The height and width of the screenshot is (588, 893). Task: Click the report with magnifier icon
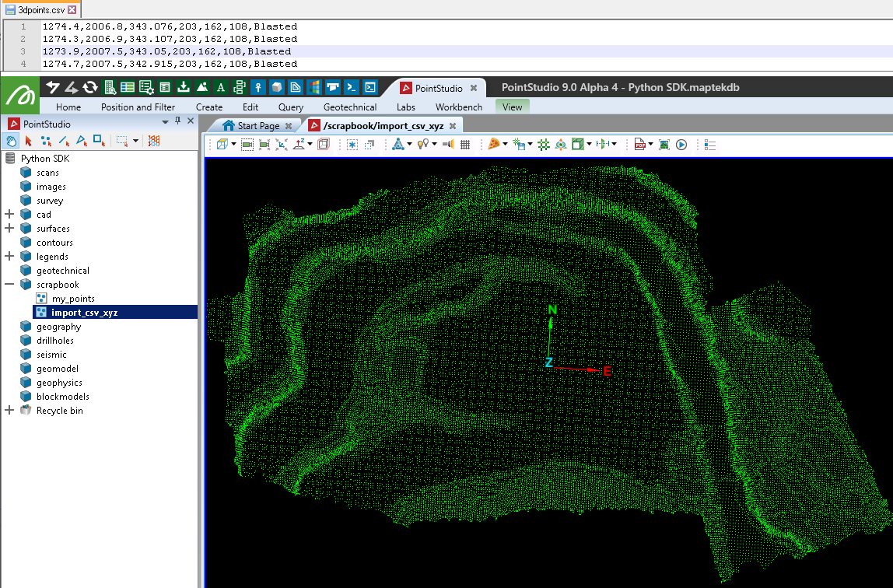[x=110, y=87]
